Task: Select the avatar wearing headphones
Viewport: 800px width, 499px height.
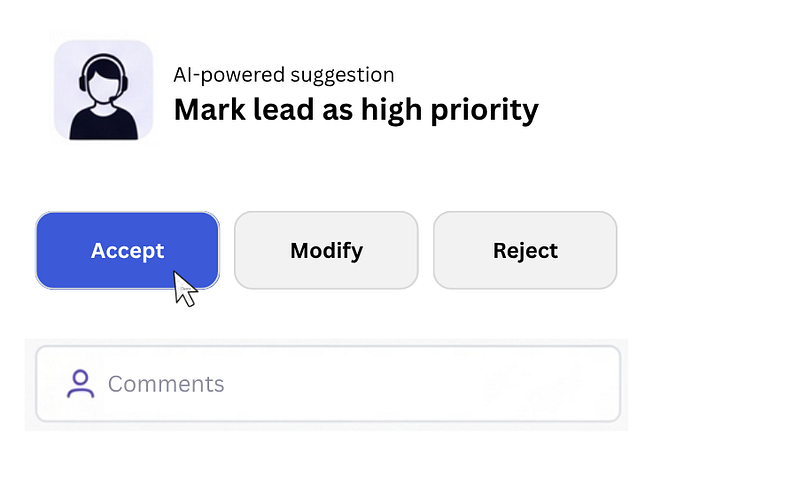Action: [x=103, y=90]
